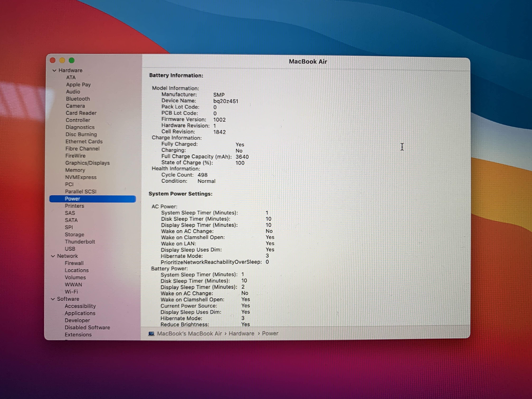
Task: Select Bluetooth in the sidebar
Action: click(x=78, y=99)
